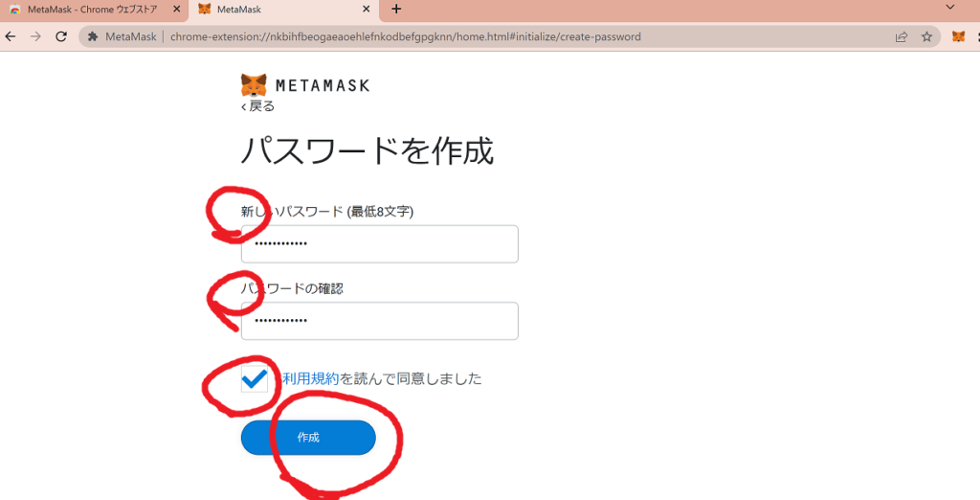Click the share page icon

(x=902, y=37)
